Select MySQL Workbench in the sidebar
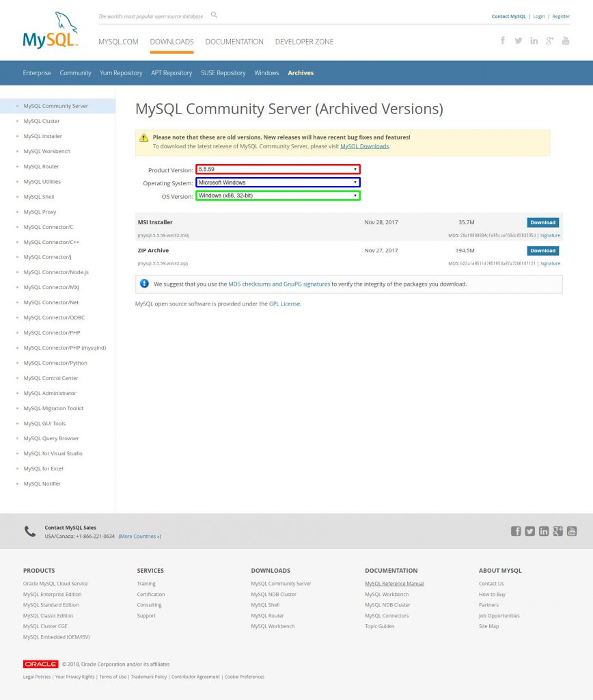Screen dimensions: 593x700 click(47, 151)
